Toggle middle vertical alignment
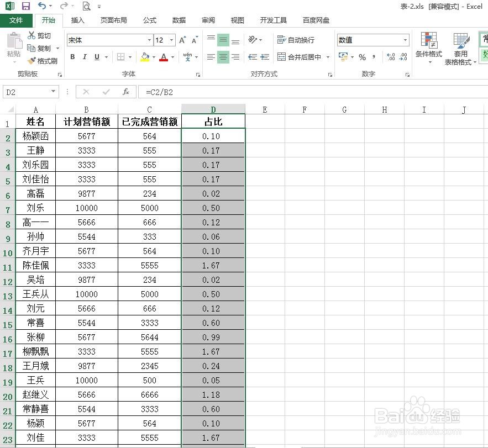 pos(223,40)
